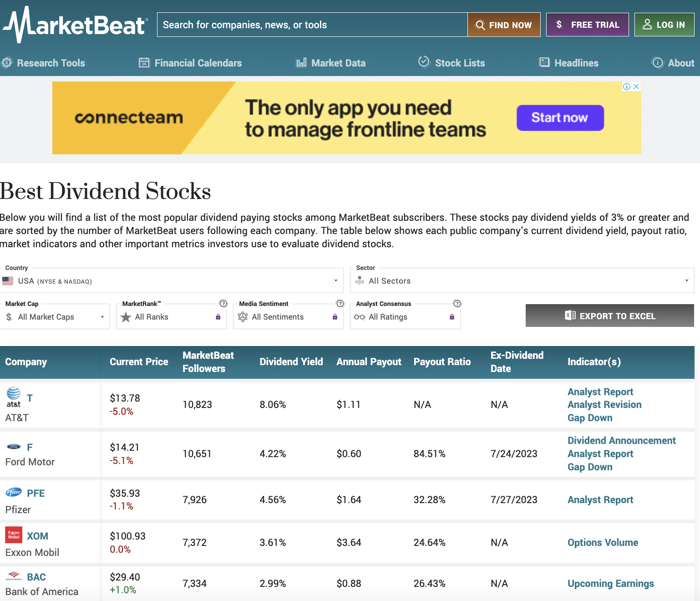Open the Financial Calendars menu
The width and height of the screenshot is (700, 601).
[190, 63]
